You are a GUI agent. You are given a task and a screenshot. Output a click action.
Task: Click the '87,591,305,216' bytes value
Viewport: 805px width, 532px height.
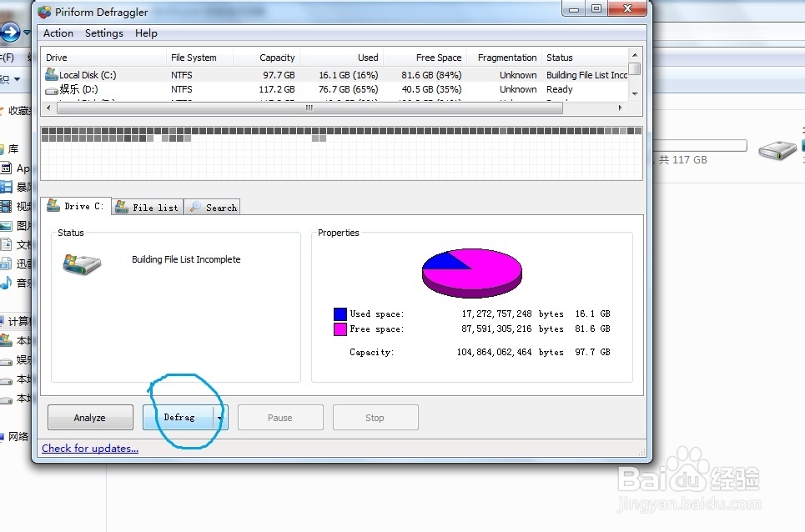496,329
